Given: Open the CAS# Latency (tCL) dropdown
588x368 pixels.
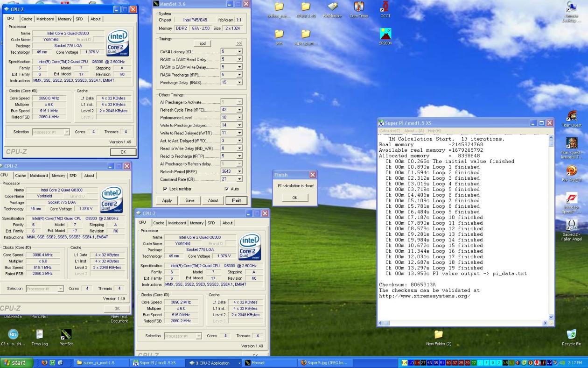Looking at the screenshot, I should coord(239,52).
